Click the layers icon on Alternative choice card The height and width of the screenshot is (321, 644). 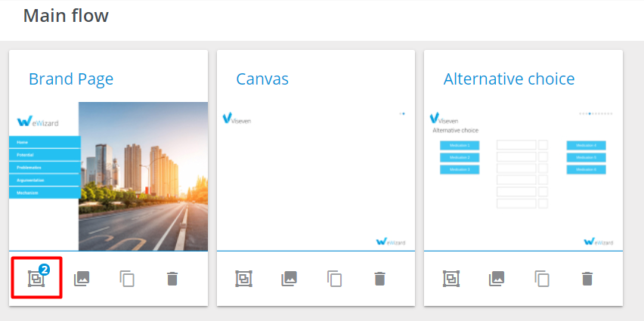(x=450, y=279)
